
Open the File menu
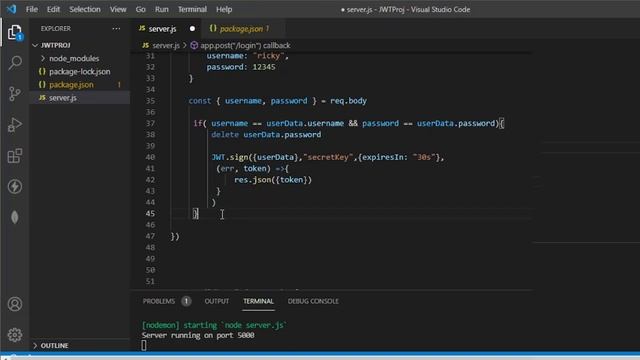coord(31,9)
